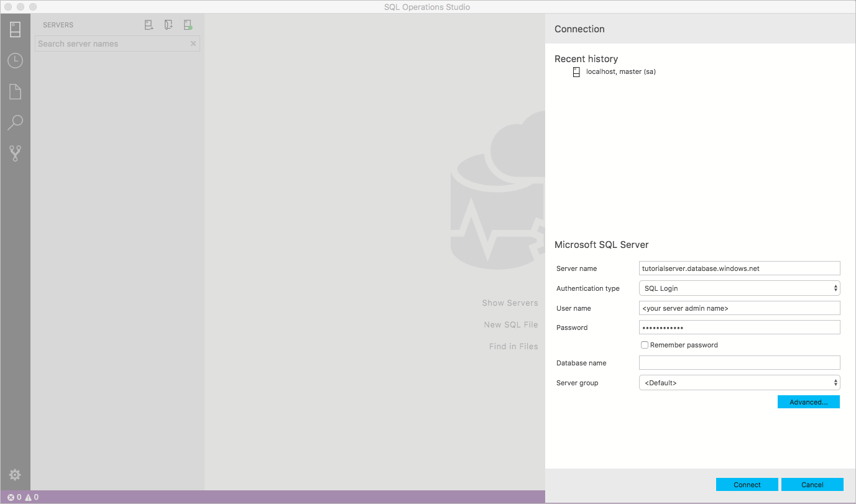Click the SERVERS panel title
Image resolution: width=856 pixels, height=504 pixels.
click(x=58, y=25)
